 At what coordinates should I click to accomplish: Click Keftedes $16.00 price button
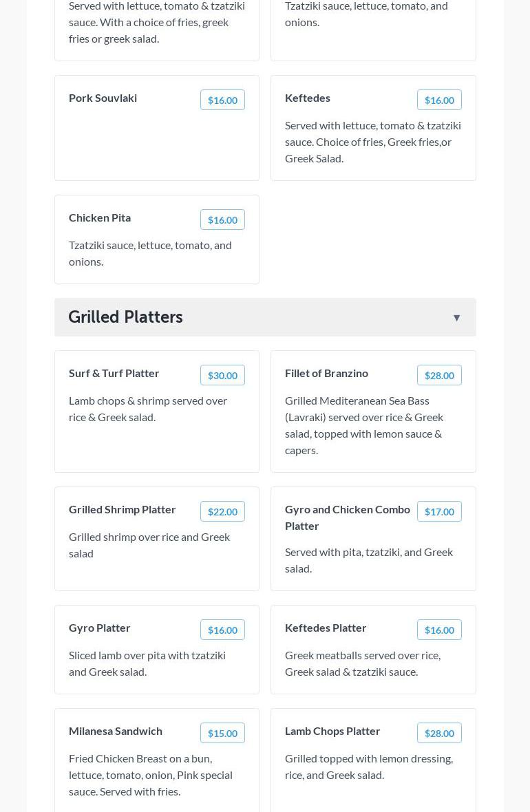(x=439, y=100)
